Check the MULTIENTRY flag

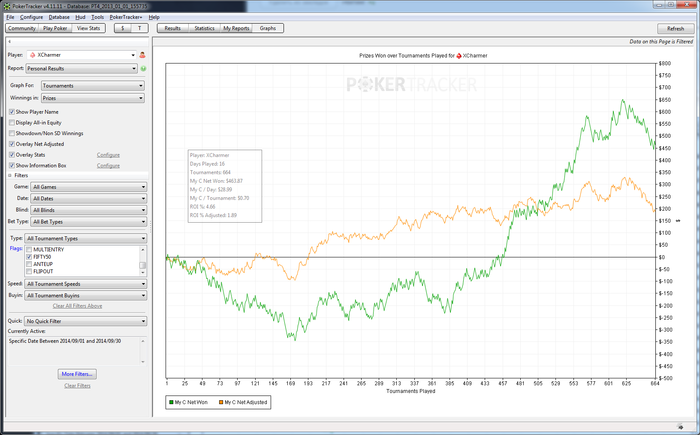coord(29,250)
